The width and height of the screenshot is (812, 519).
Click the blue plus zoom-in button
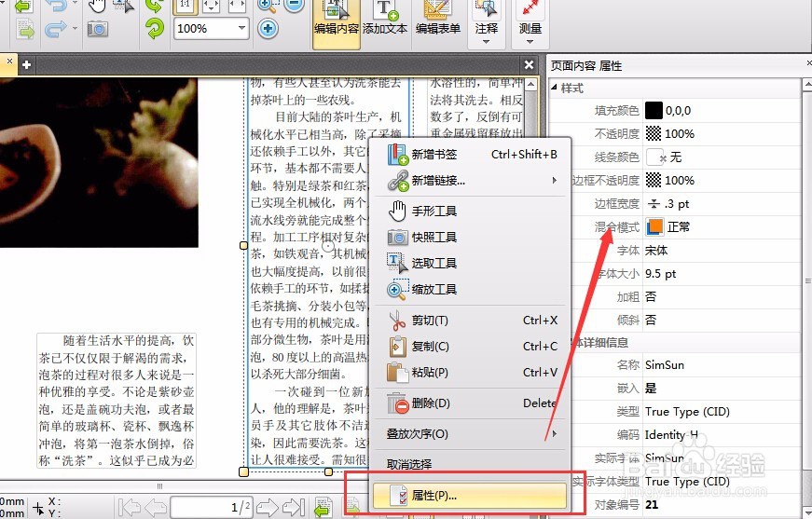click(x=268, y=28)
